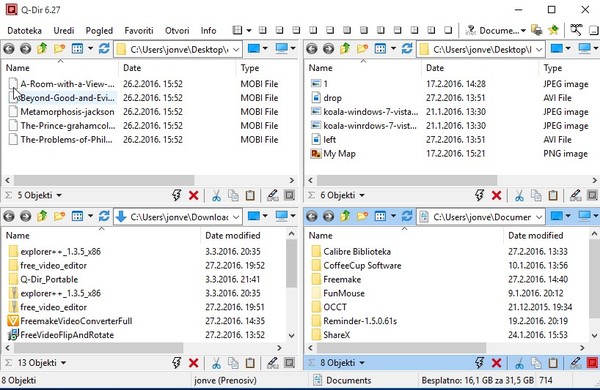Expand Documents pane address dropdown

click(x=539, y=217)
